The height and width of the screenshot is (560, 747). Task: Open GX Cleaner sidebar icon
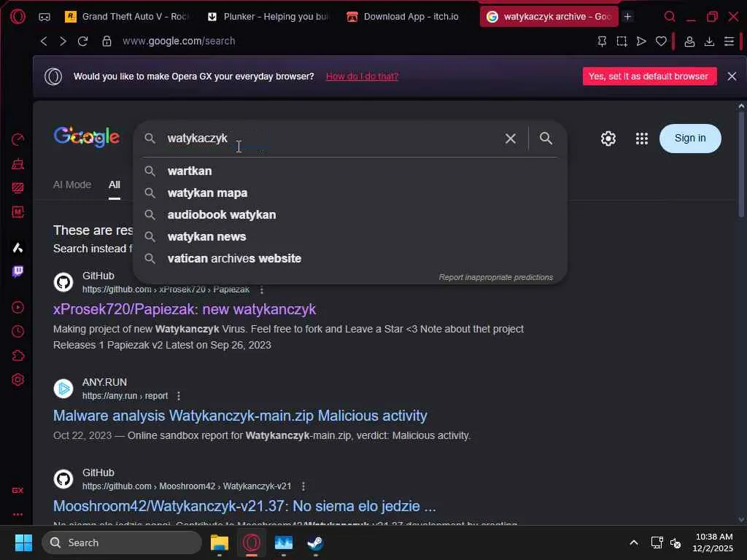tap(18, 164)
